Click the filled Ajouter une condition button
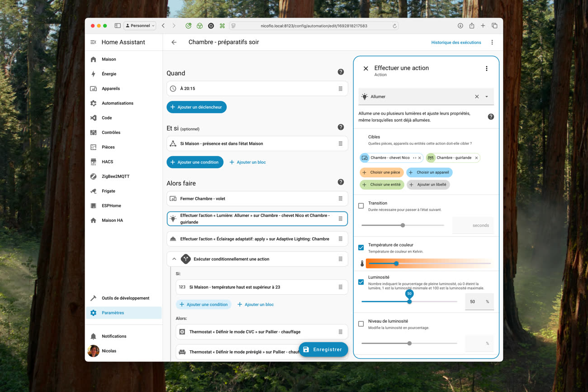The image size is (588, 392). tap(195, 162)
